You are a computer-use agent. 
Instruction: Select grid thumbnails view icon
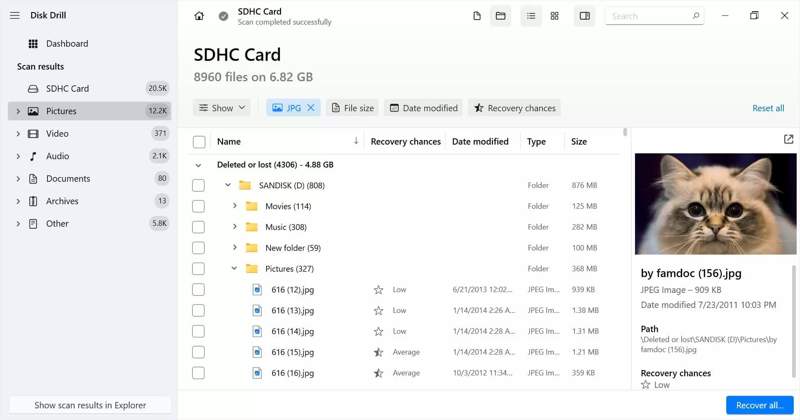pos(555,16)
